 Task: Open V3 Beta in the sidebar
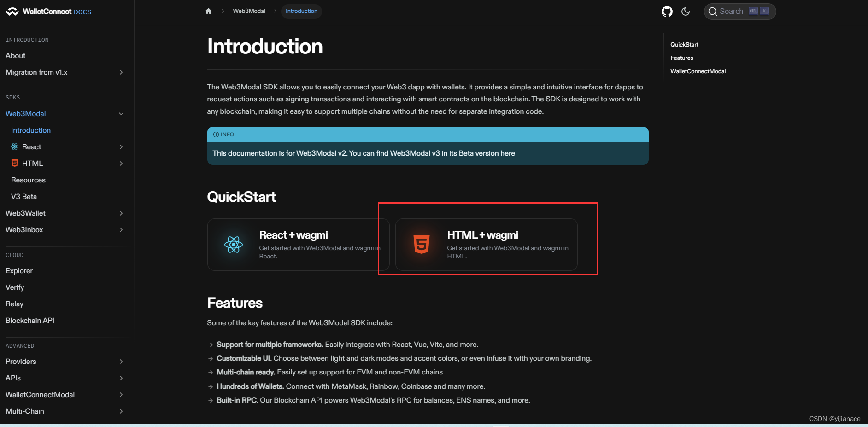[x=24, y=197]
